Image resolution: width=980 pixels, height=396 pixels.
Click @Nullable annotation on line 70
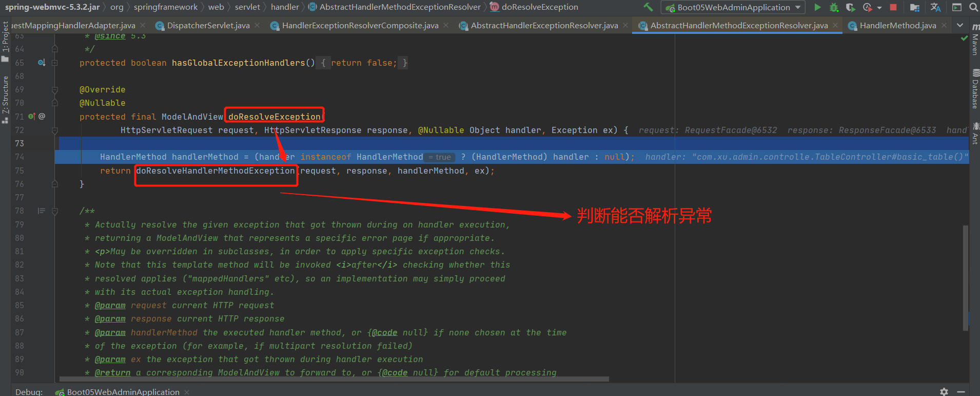click(102, 103)
